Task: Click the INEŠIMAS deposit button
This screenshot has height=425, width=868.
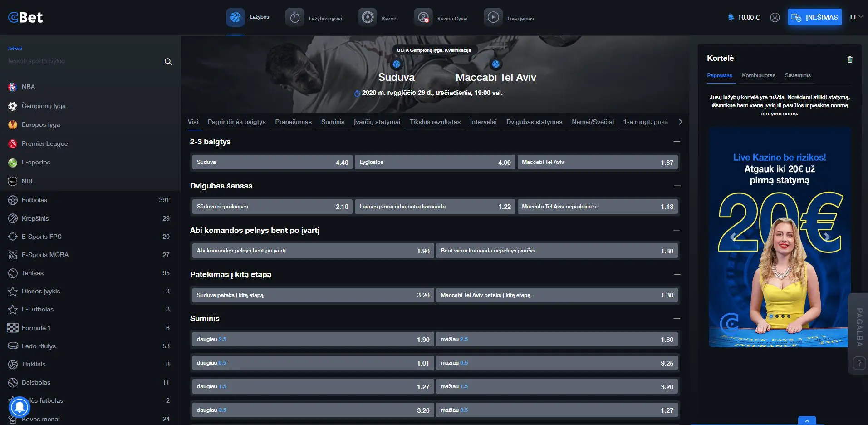Action: (814, 17)
